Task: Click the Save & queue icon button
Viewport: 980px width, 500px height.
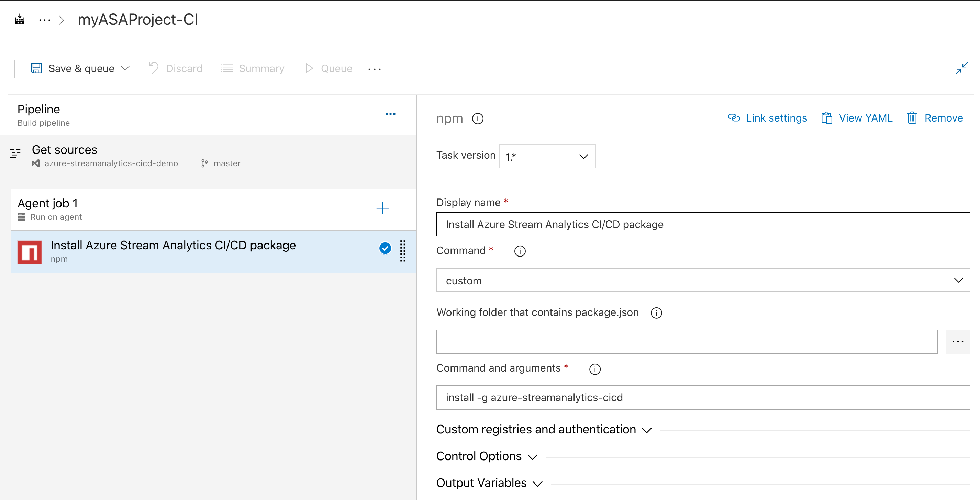Action: click(x=37, y=68)
